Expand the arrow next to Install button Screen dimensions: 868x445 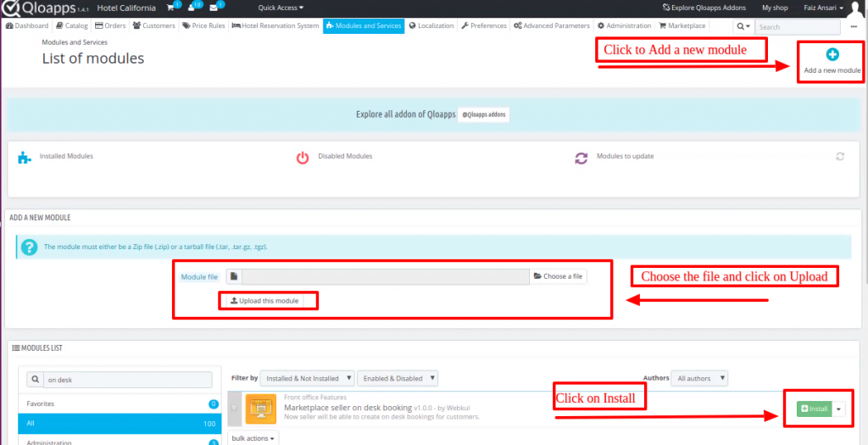pos(839,409)
